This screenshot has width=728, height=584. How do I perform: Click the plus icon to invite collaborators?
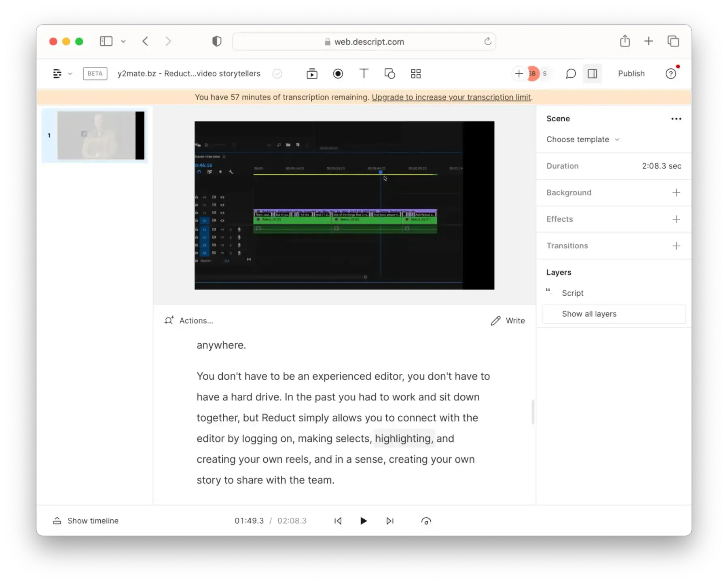click(x=518, y=74)
